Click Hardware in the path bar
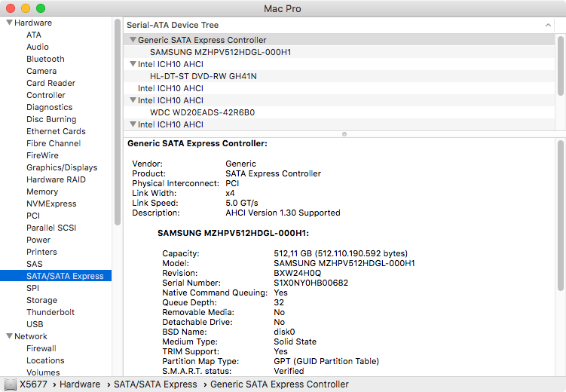566x392 pixels. (x=80, y=384)
